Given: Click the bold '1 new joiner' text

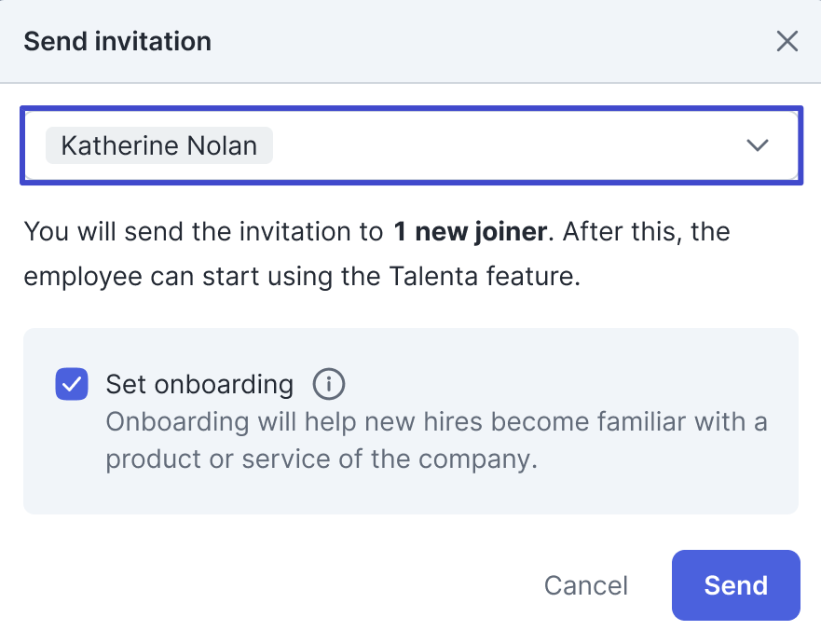Looking at the screenshot, I should coord(471,231).
